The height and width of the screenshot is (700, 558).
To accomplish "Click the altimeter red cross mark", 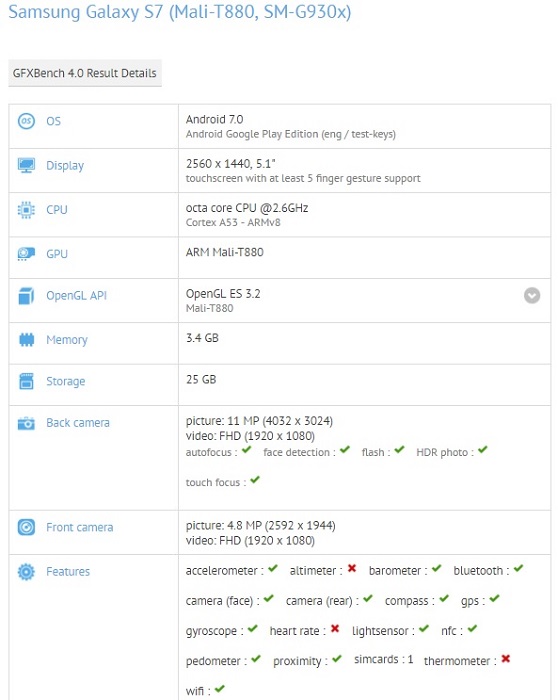I will coord(352,568).
